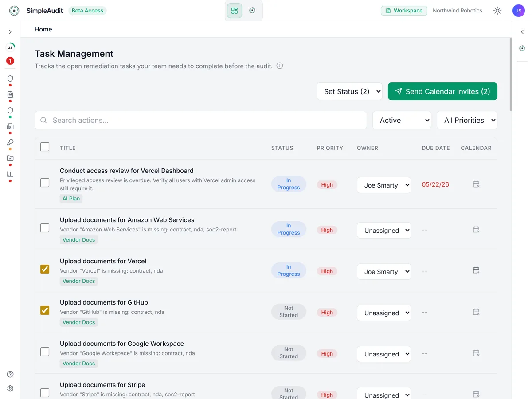Collapse the right panel with the chevron
Screen dimensions: 532x399
pyautogui.click(x=522, y=32)
